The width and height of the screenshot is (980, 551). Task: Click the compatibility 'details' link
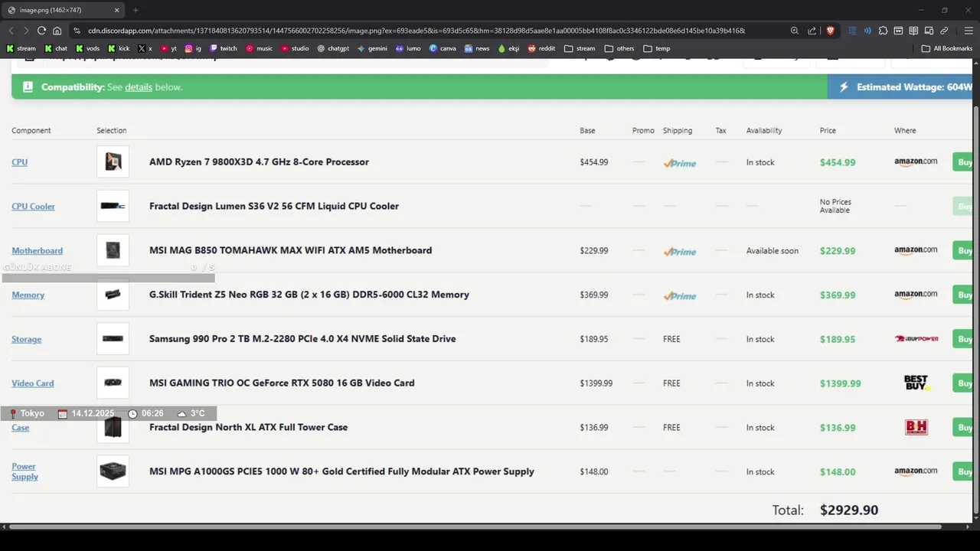(139, 87)
